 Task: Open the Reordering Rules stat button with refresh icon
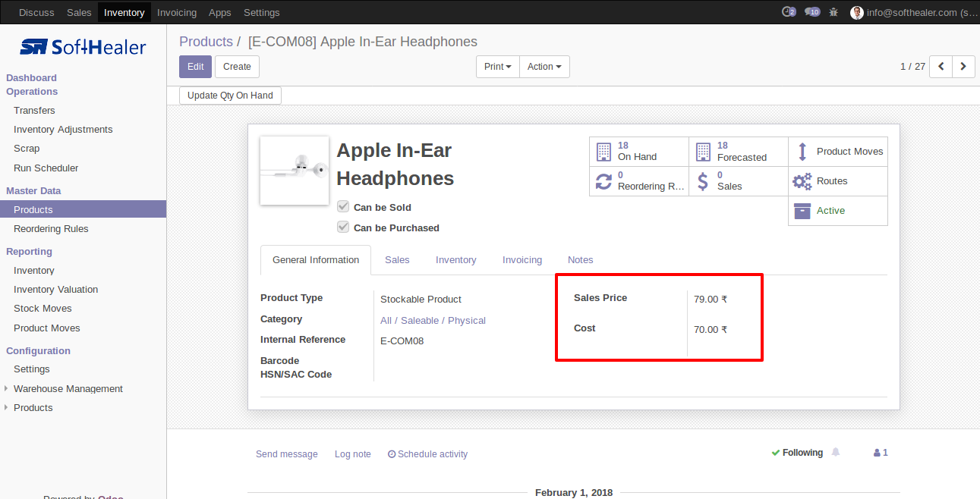click(x=639, y=181)
